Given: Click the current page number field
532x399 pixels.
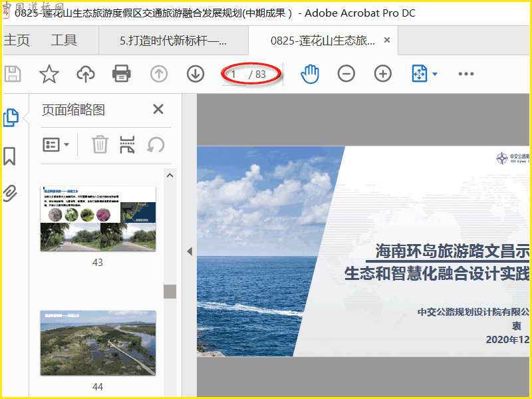Looking at the screenshot, I should tap(234, 74).
